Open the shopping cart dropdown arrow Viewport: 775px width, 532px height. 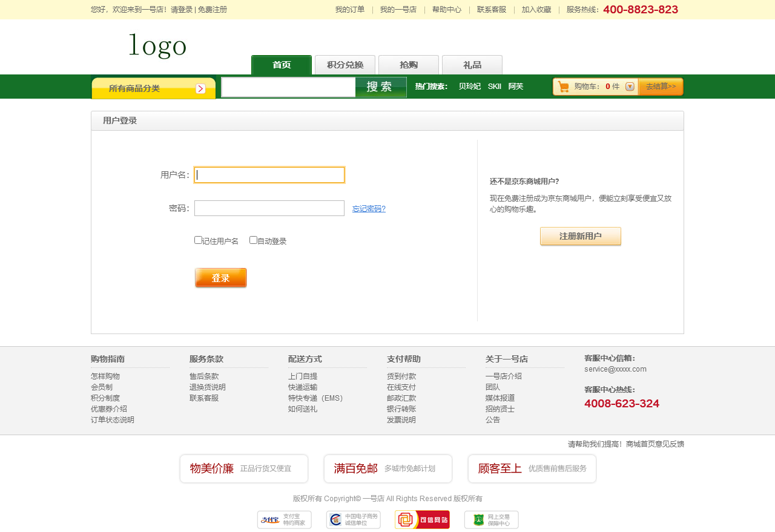point(630,87)
